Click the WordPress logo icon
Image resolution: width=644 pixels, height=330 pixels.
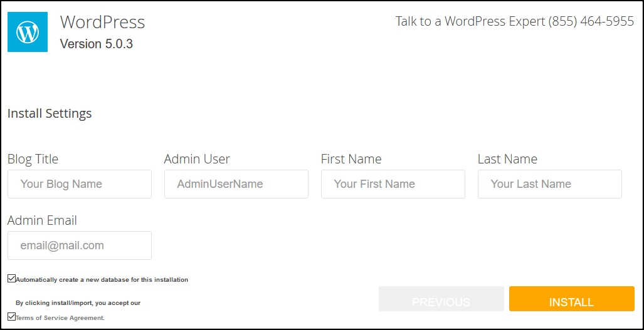(28, 32)
